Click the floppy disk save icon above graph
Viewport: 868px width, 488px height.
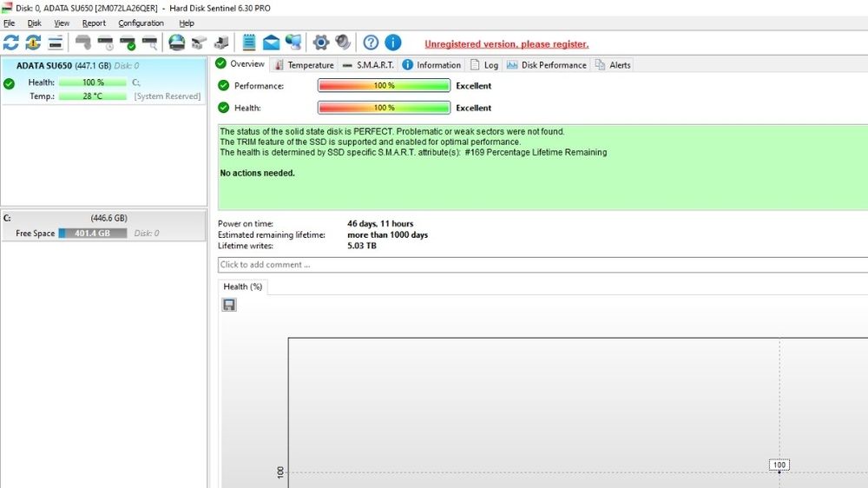pyautogui.click(x=229, y=305)
